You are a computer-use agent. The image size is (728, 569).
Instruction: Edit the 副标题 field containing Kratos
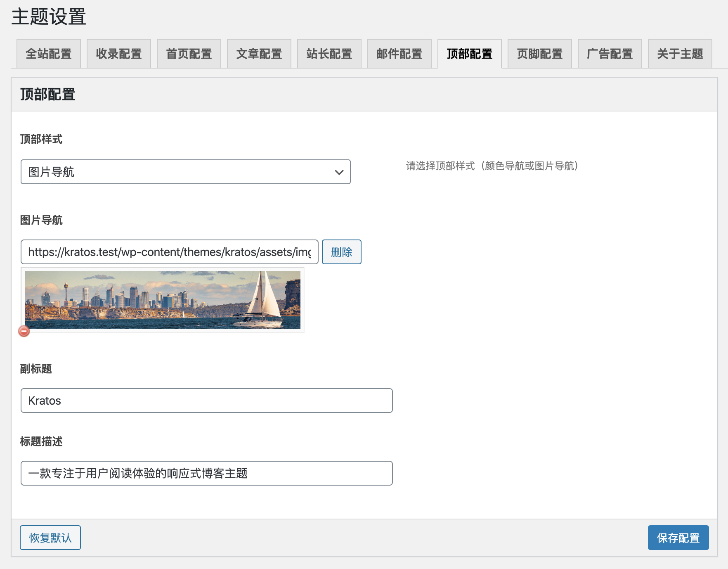coord(206,400)
